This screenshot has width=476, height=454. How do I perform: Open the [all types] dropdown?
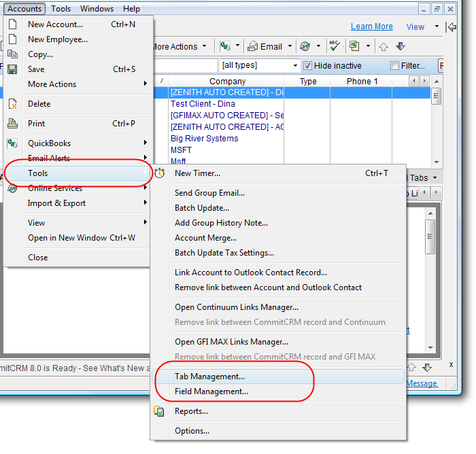pyautogui.click(x=295, y=66)
